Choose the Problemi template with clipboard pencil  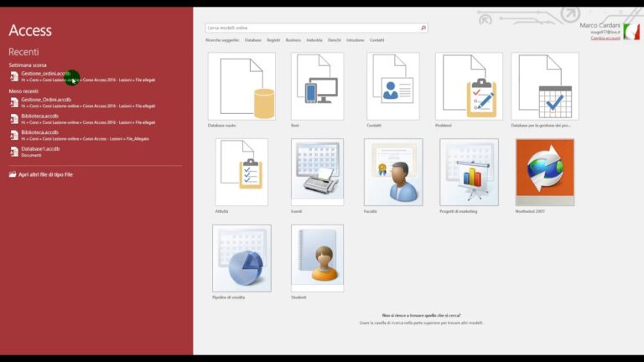pos(469,86)
